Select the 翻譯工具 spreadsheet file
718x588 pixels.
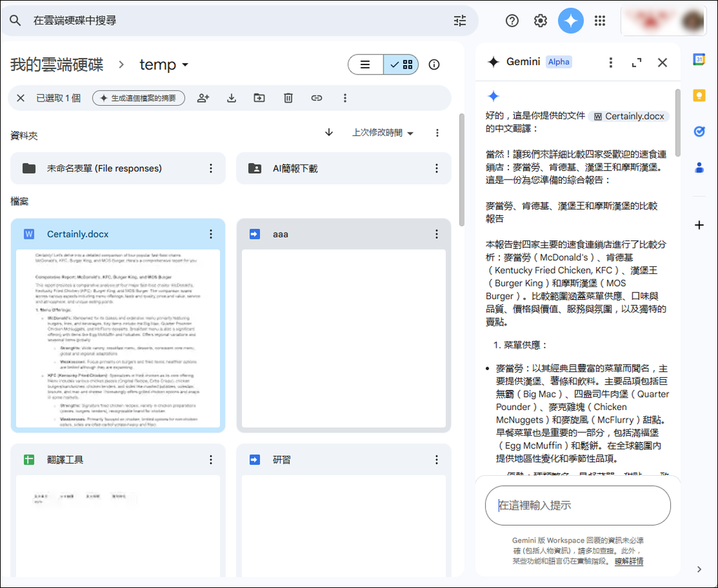(x=65, y=460)
